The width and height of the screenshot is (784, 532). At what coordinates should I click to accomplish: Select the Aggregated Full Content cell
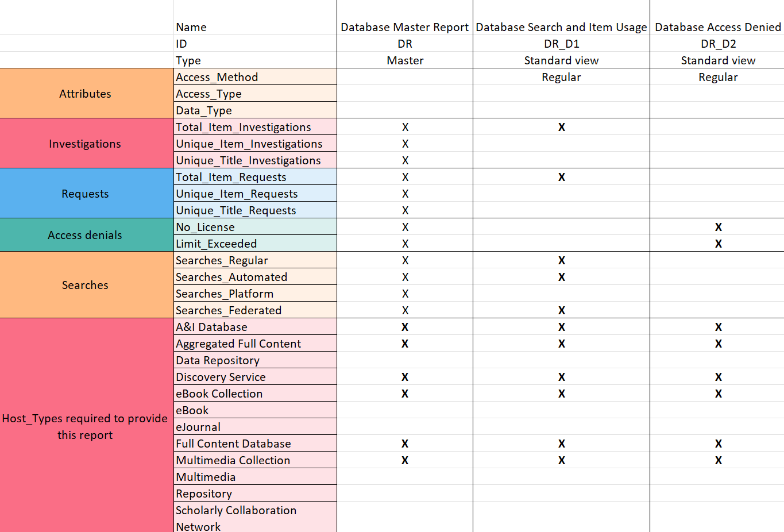tap(255, 344)
